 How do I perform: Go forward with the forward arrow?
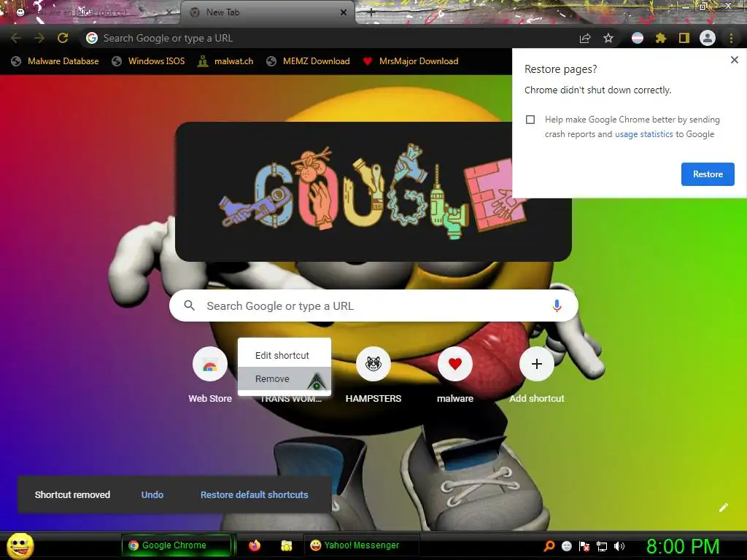pyautogui.click(x=39, y=38)
